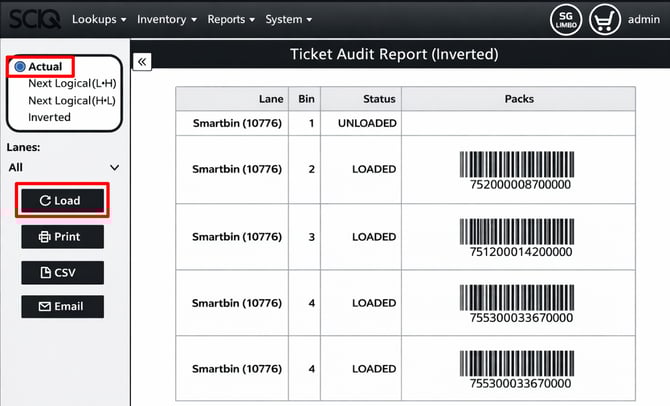Click the Packs column header

click(519, 99)
